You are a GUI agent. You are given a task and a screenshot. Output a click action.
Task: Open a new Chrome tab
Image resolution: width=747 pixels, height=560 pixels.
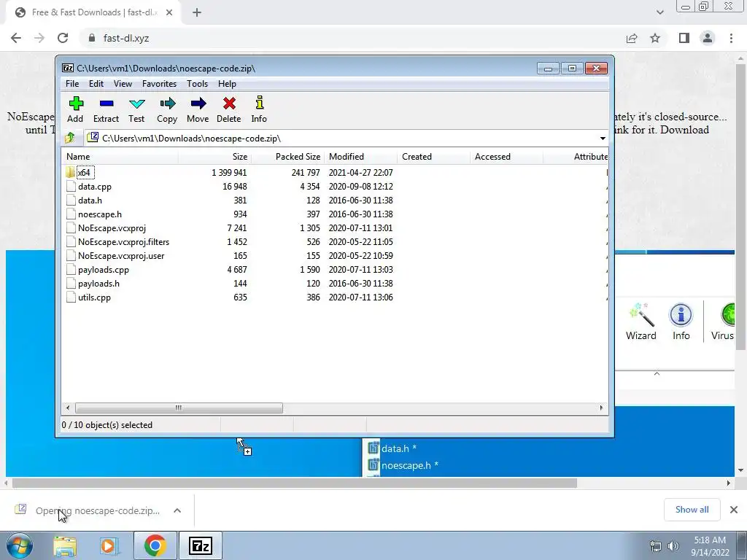[197, 12]
